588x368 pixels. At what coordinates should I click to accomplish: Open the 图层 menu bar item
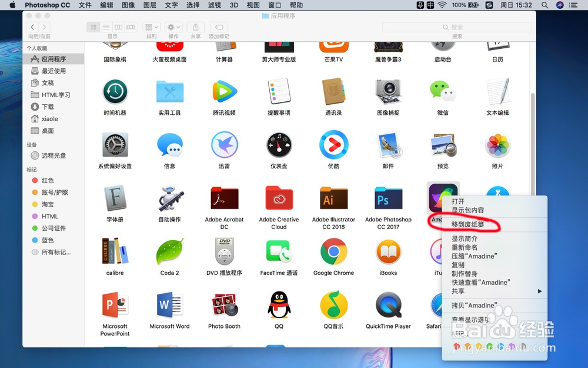[x=149, y=5]
